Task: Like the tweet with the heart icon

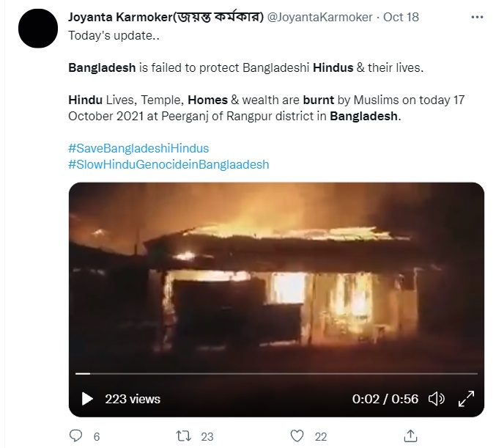Action: 297,436
